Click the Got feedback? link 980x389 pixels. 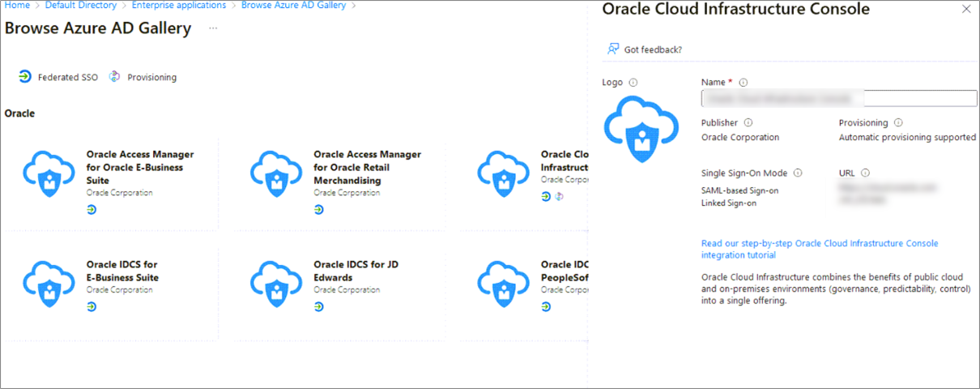click(x=653, y=49)
